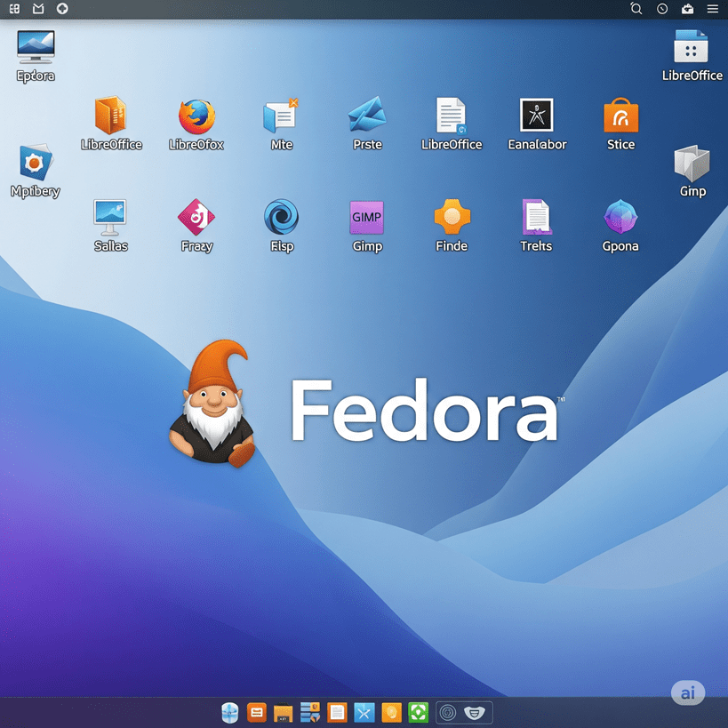This screenshot has height=728, width=728.
Task: Open the Eptora monitor desktop icon
Action: tap(36, 46)
